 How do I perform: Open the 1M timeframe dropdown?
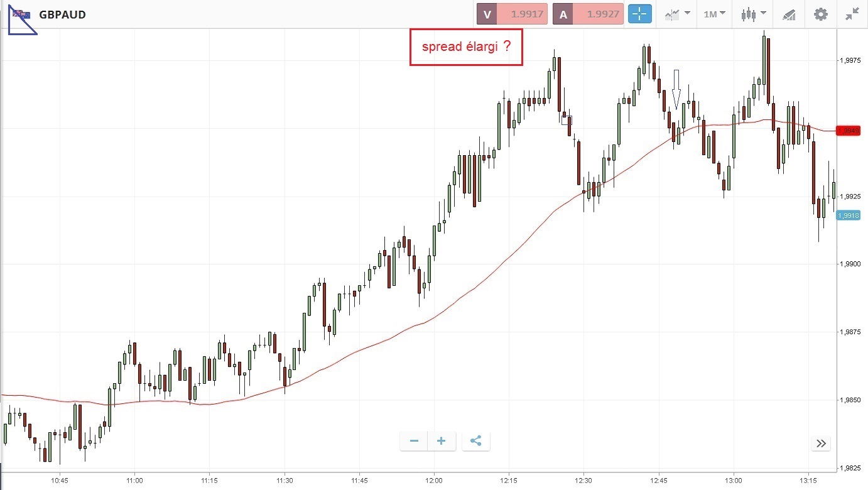pyautogui.click(x=714, y=14)
